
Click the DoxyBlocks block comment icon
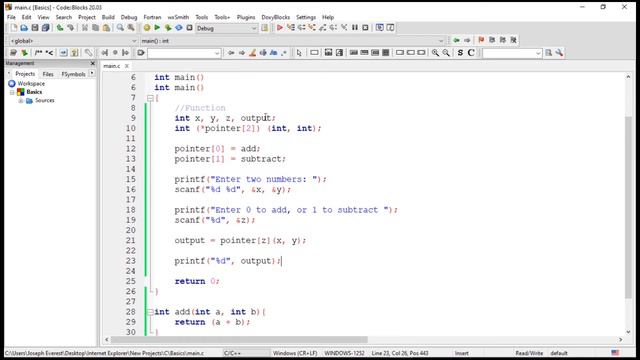[x=38, y=53]
